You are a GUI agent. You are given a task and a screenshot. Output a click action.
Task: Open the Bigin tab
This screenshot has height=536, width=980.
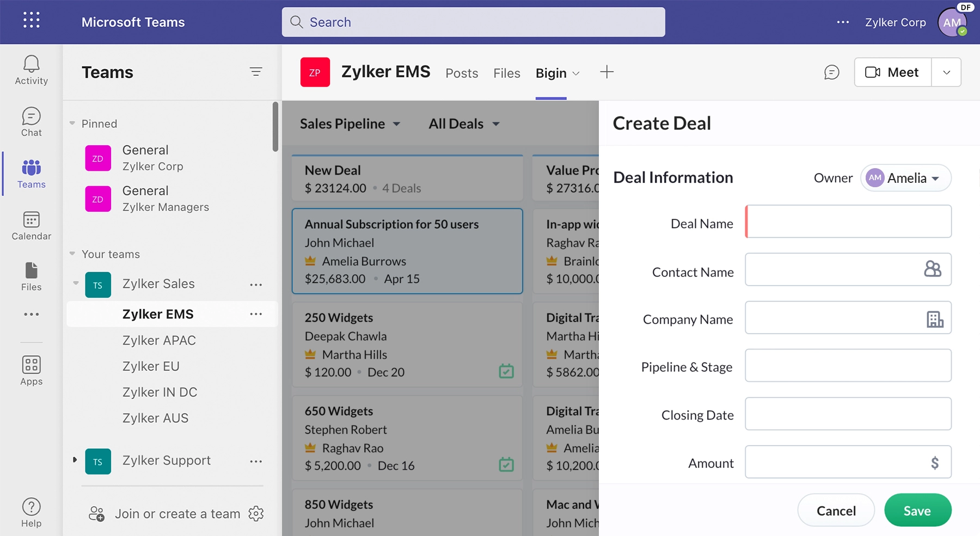(x=551, y=73)
